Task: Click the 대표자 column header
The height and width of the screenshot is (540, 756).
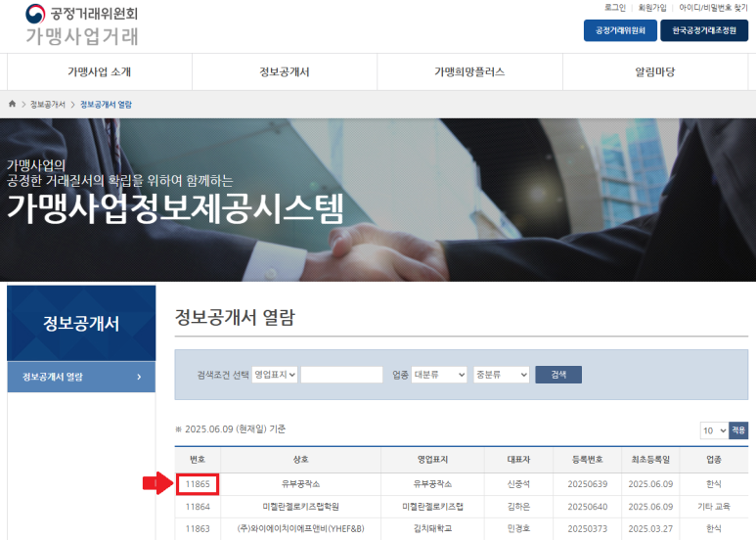Action: point(518,460)
